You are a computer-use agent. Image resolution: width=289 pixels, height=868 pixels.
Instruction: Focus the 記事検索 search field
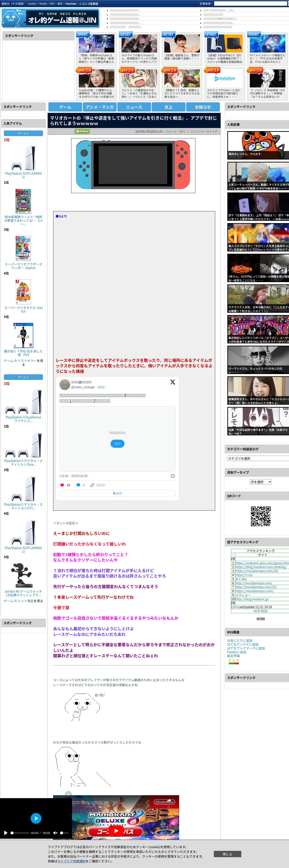tap(251, 4)
